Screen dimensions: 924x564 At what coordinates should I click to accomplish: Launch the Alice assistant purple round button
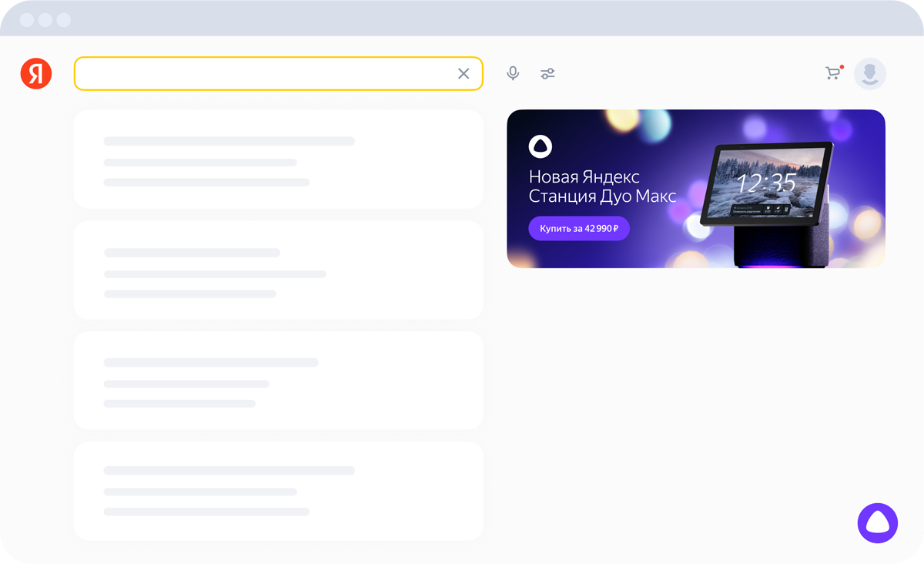coord(878,523)
